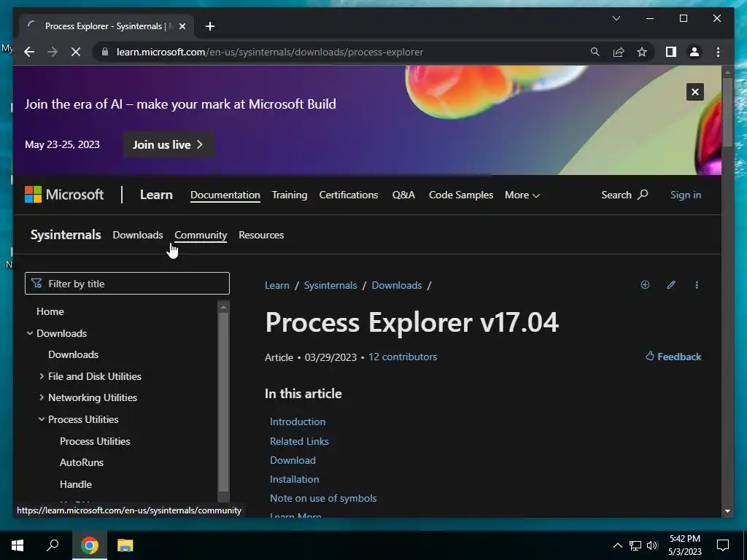Jump to Note on use of symbols
Screen dimensions: 747x560
point(323,498)
